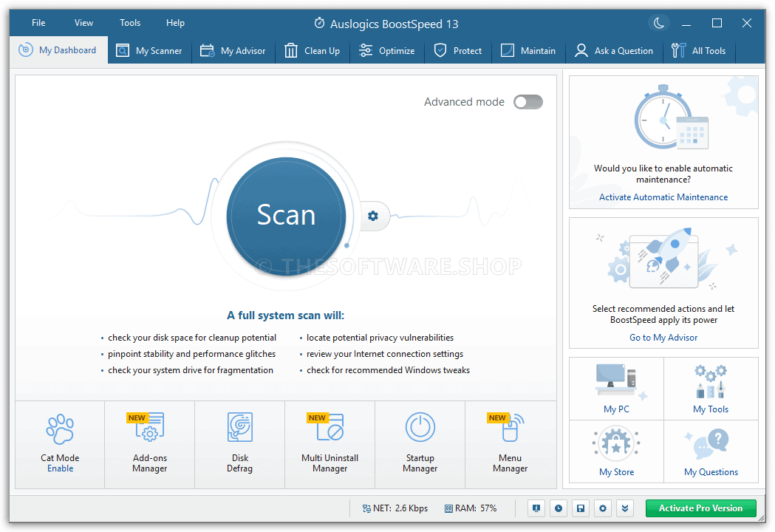The width and height of the screenshot is (775, 532).
Task: Enable Cat Mode link
Action: pos(61,468)
